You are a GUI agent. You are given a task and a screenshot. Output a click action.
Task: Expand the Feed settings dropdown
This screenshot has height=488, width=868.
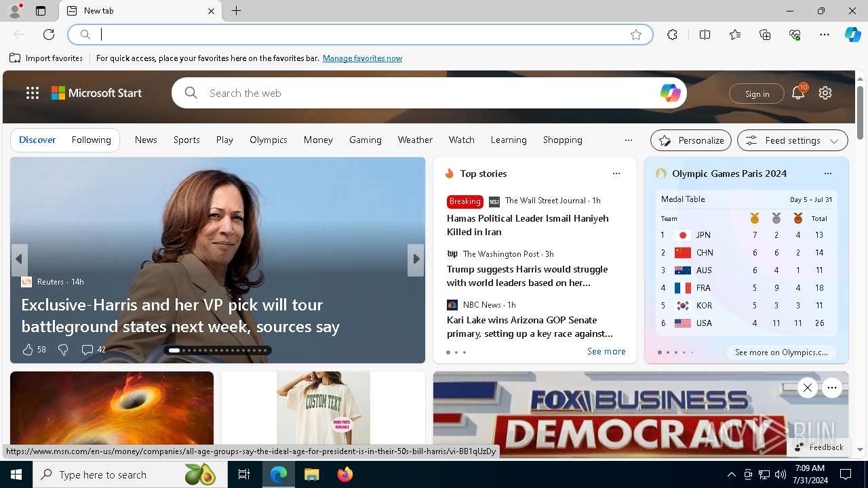pos(792,140)
